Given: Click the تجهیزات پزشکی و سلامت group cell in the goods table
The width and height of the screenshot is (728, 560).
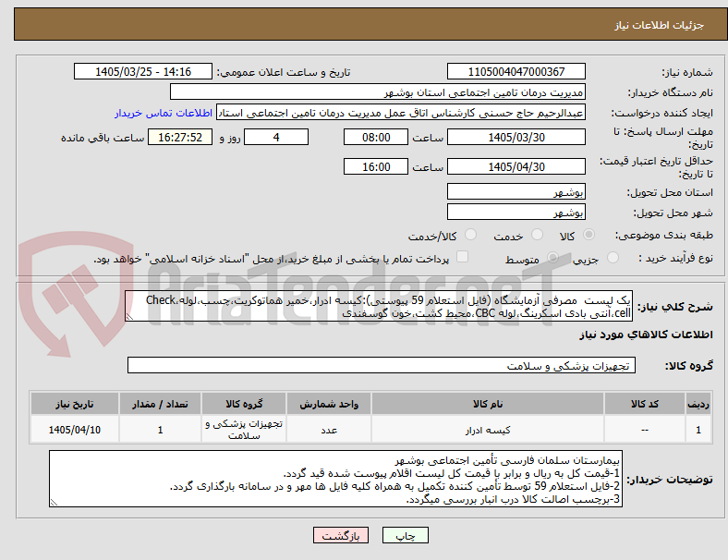Looking at the screenshot, I should (x=244, y=430).
